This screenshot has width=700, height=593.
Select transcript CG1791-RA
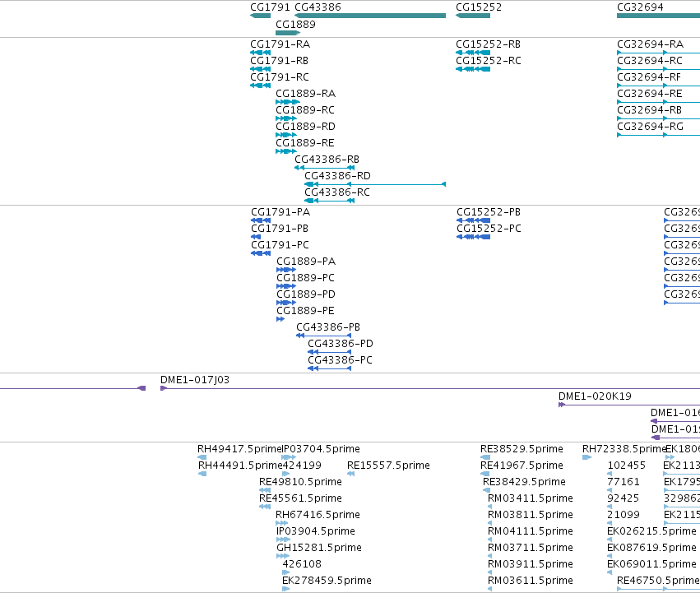(x=280, y=44)
